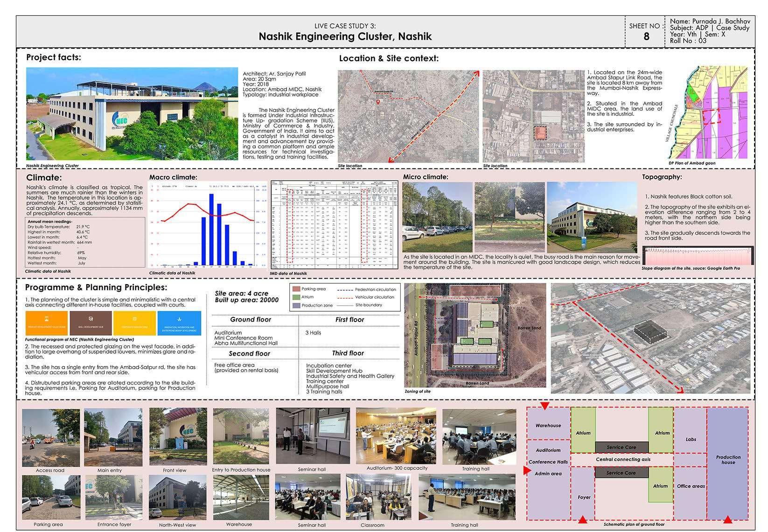Click the green Atrium legend swatch
This screenshot has width=768, height=532.
pos(295,297)
